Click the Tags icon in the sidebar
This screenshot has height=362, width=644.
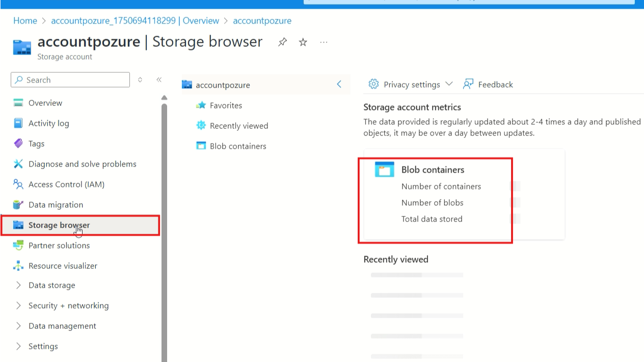18,144
